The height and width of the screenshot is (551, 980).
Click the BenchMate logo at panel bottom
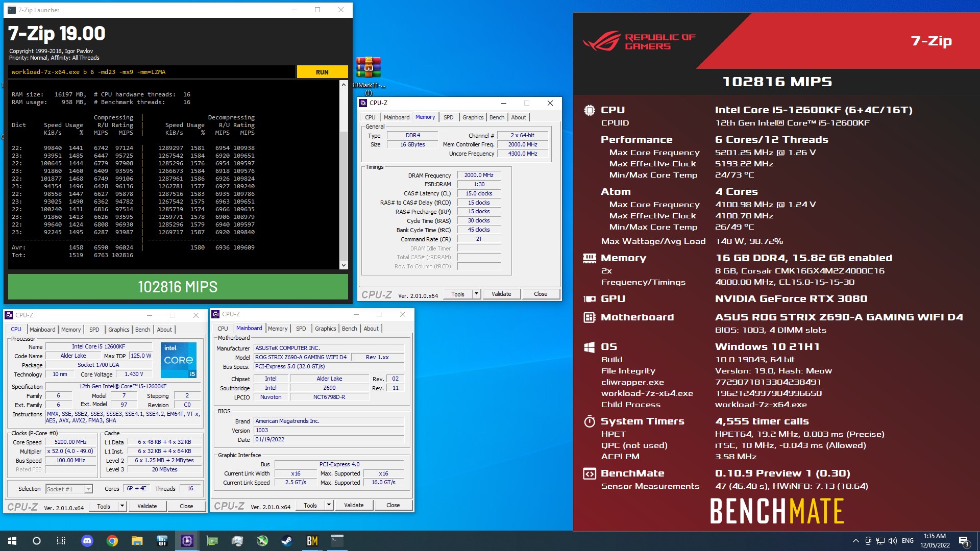776,511
